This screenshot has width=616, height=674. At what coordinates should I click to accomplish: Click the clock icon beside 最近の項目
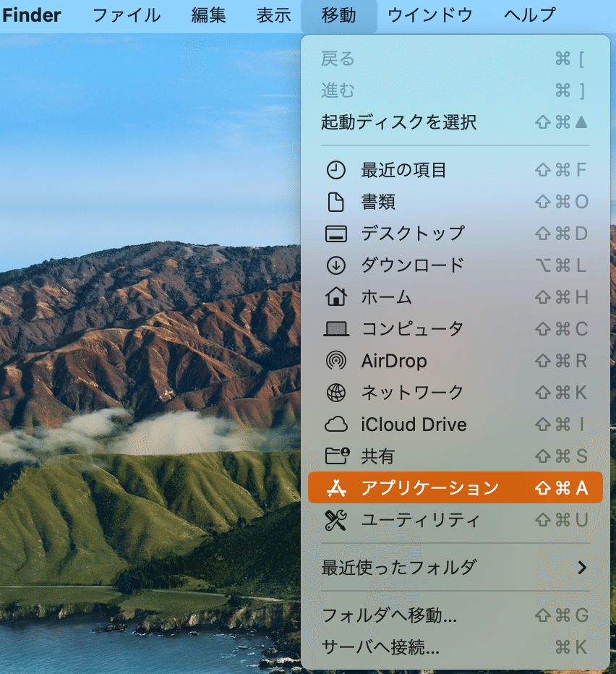tap(335, 170)
